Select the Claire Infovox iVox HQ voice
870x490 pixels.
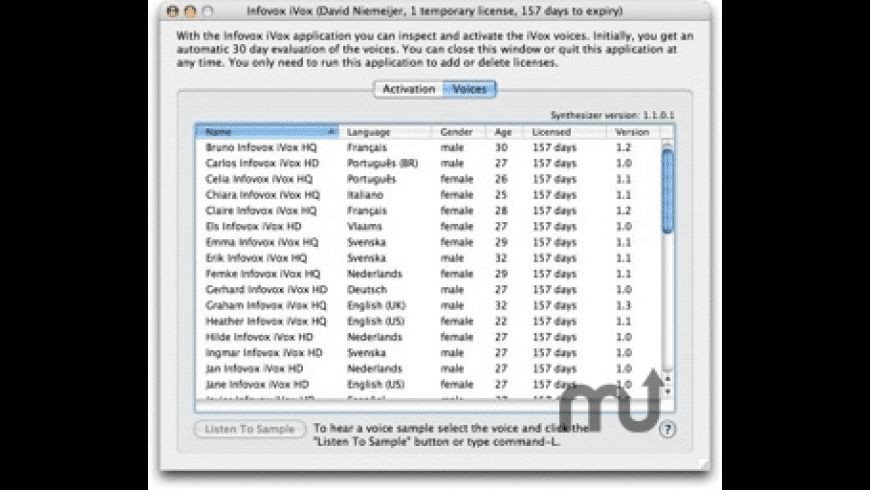pyautogui.click(x=428, y=211)
